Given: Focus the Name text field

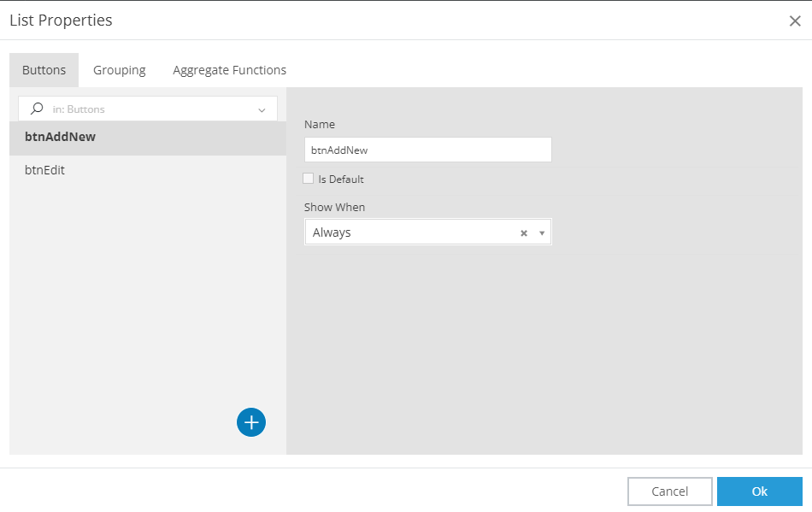Looking at the screenshot, I should (427, 150).
